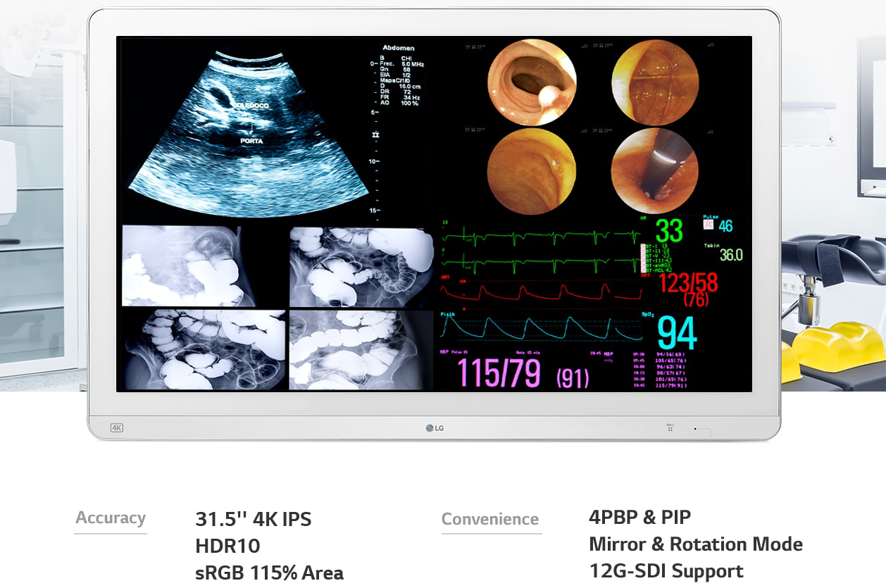Screen dimensions: 886x588
Task: Select the Accuracy tab
Action: 111,518
